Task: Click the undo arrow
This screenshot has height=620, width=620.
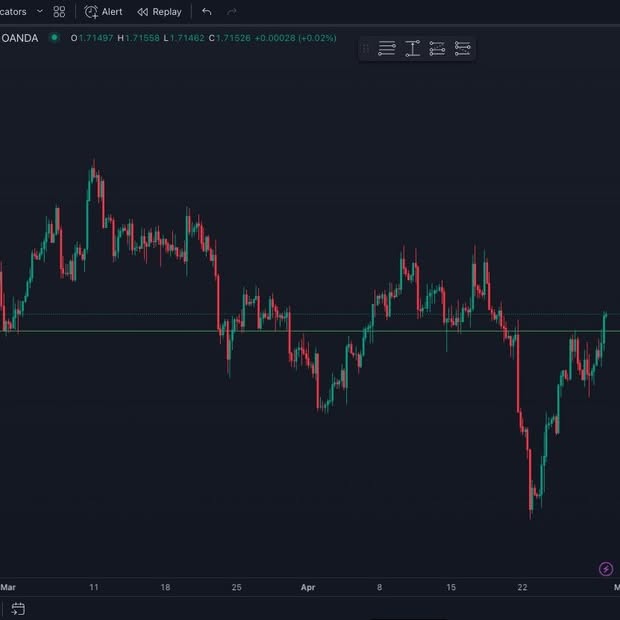Action: [x=206, y=11]
